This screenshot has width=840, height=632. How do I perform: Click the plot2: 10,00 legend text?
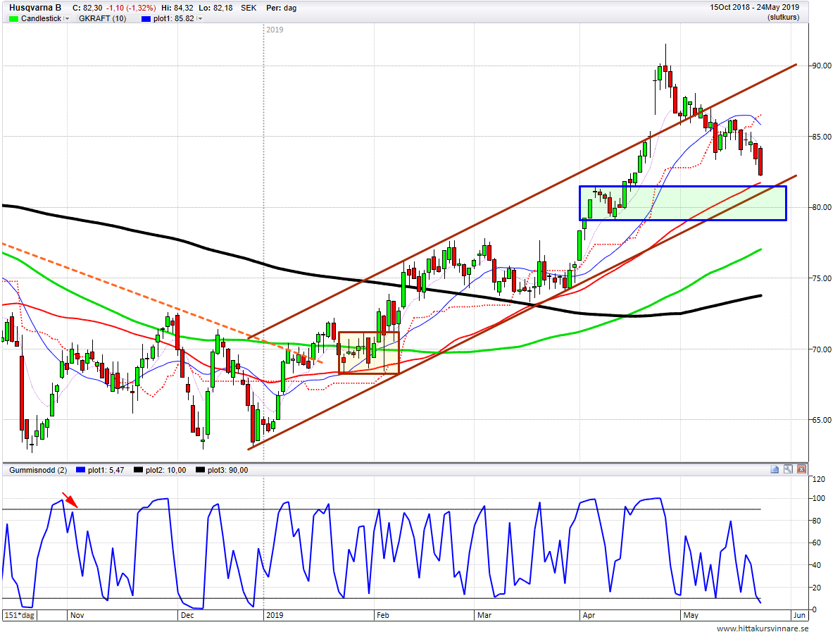coord(165,470)
